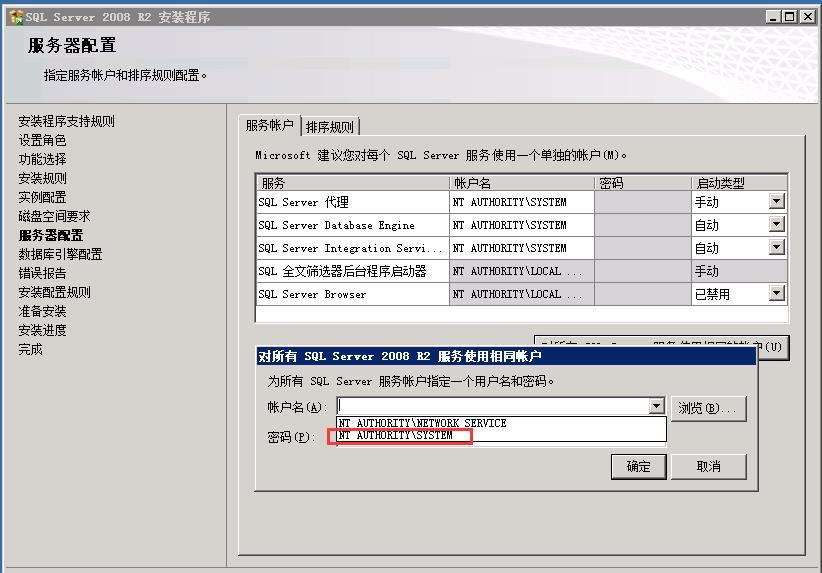The image size is (822, 573).
Task: Click 设置角色 step in the sidebar
Action: point(42,140)
